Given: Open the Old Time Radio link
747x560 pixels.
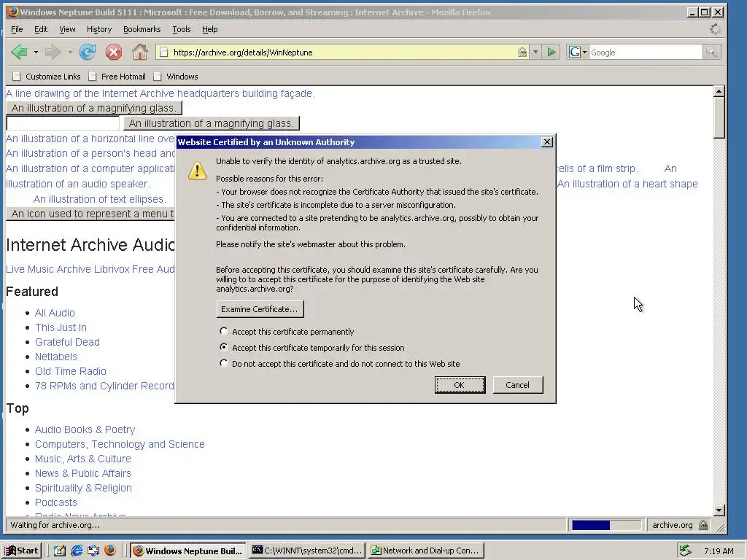Looking at the screenshot, I should click(x=71, y=371).
